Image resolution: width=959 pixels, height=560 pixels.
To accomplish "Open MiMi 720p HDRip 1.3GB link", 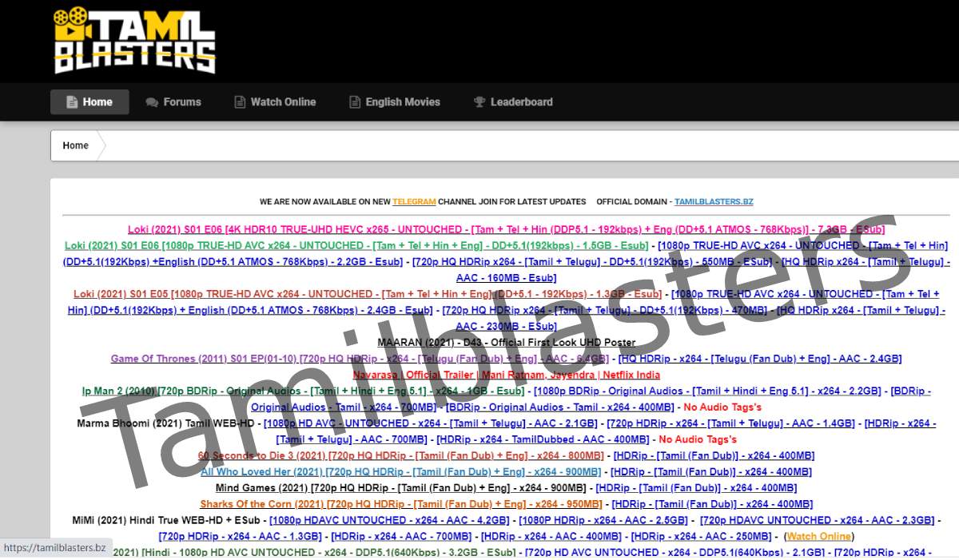I will (240, 536).
